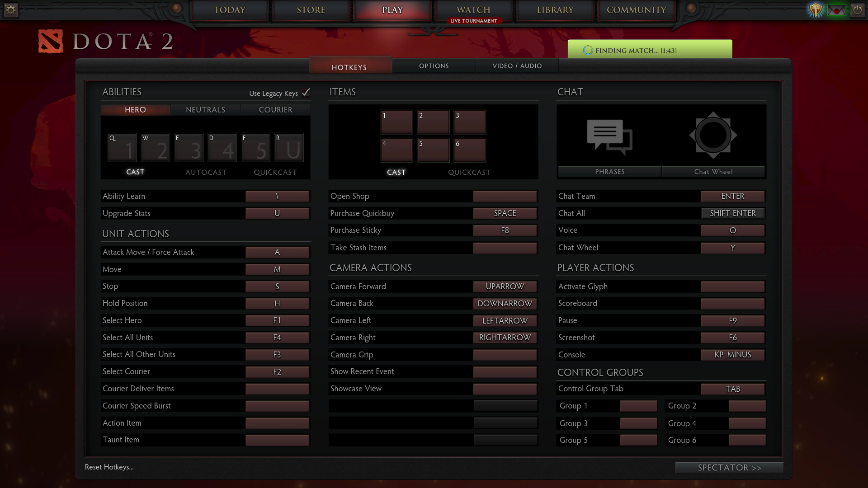Expand HOTKEYS tab panel

click(x=349, y=66)
